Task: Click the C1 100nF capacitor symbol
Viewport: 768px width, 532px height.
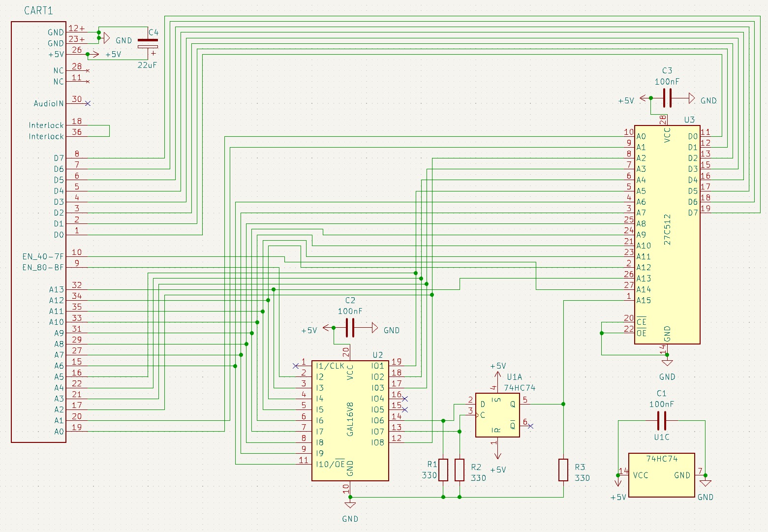Action: [661, 421]
